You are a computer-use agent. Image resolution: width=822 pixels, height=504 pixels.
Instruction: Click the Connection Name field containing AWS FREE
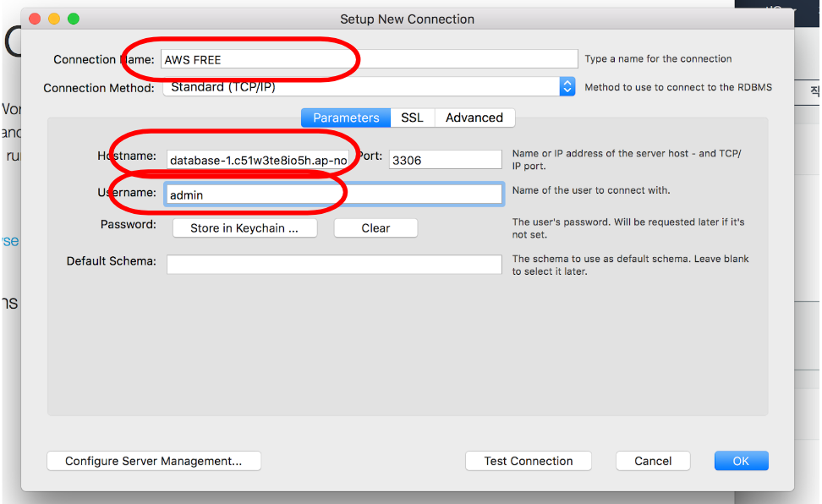(x=369, y=59)
